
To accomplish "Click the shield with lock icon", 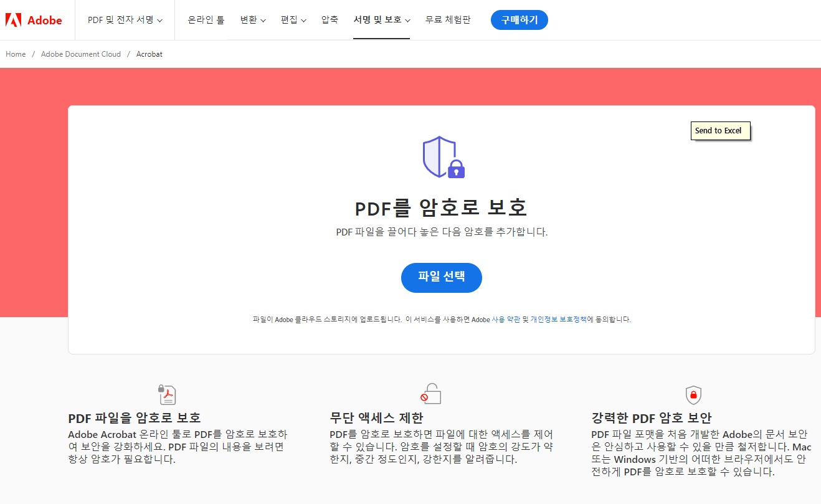I will click(x=444, y=157).
